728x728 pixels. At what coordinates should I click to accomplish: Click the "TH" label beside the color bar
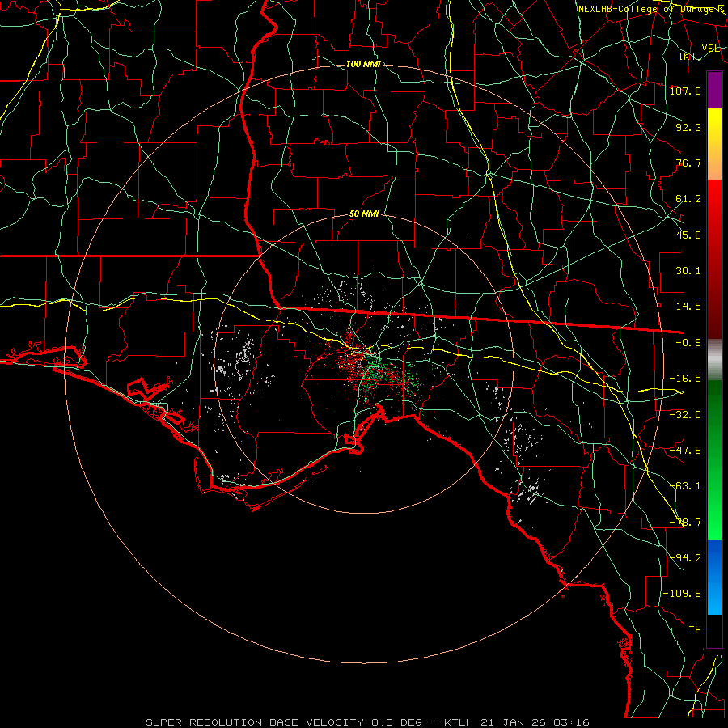coord(695,630)
